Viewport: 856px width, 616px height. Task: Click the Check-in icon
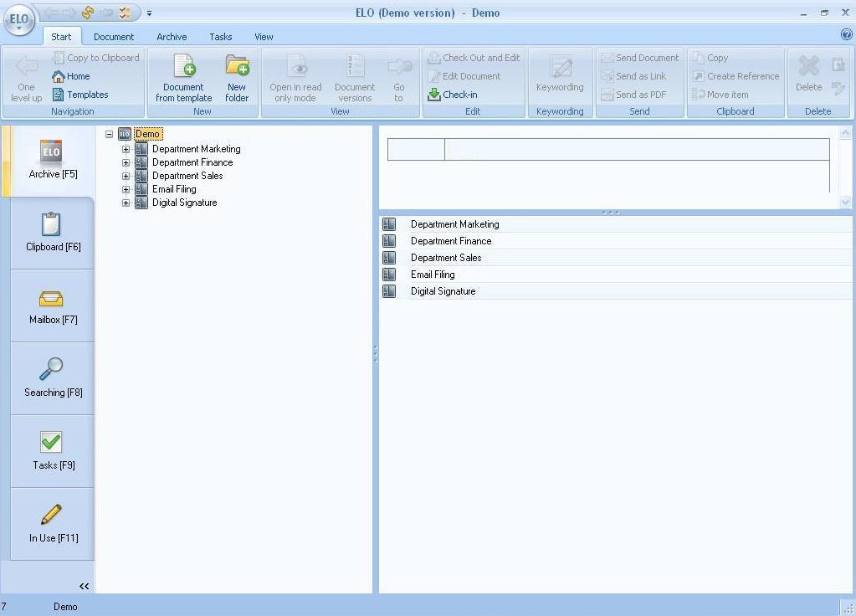455,94
